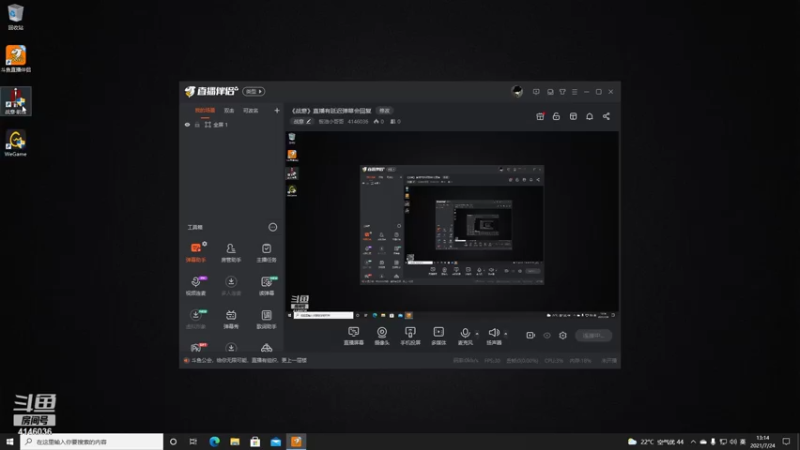
Task: Open the 主播任务 streamer tasks tool
Action: [266, 253]
